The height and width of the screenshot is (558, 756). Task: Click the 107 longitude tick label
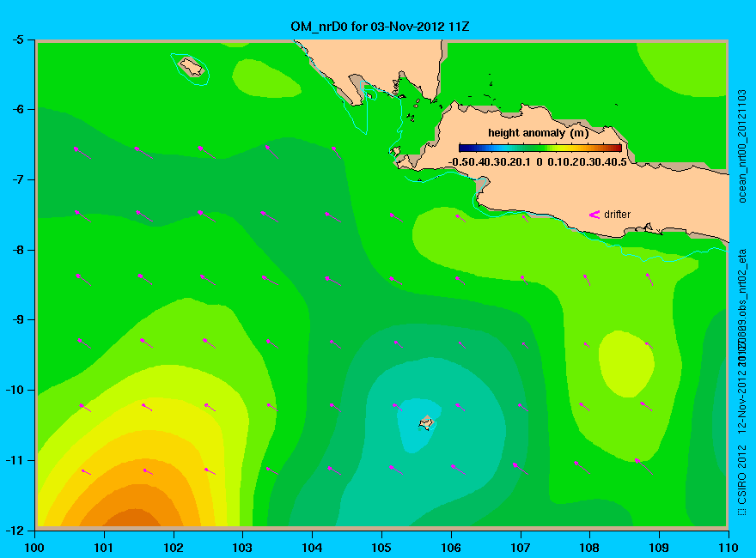point(521,548)
